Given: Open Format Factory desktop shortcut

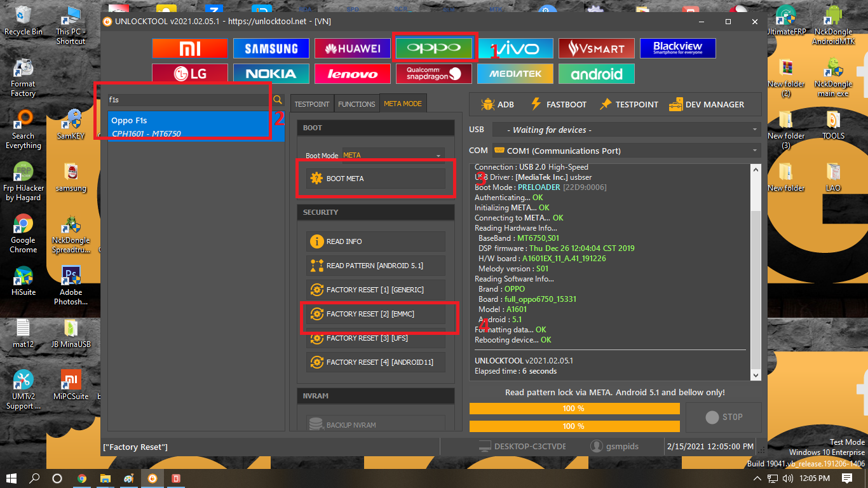Looking at the screenshot, I should coord(23,78).
